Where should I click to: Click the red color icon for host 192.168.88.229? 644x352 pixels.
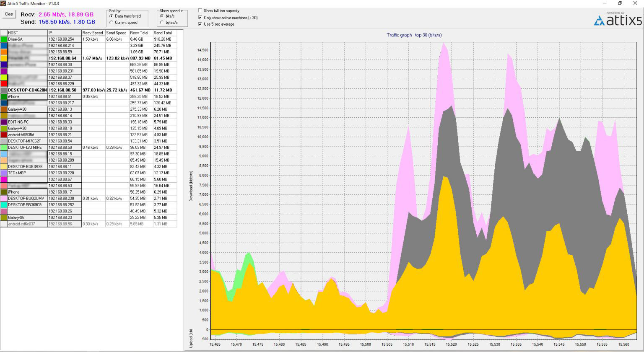point(3,83)
